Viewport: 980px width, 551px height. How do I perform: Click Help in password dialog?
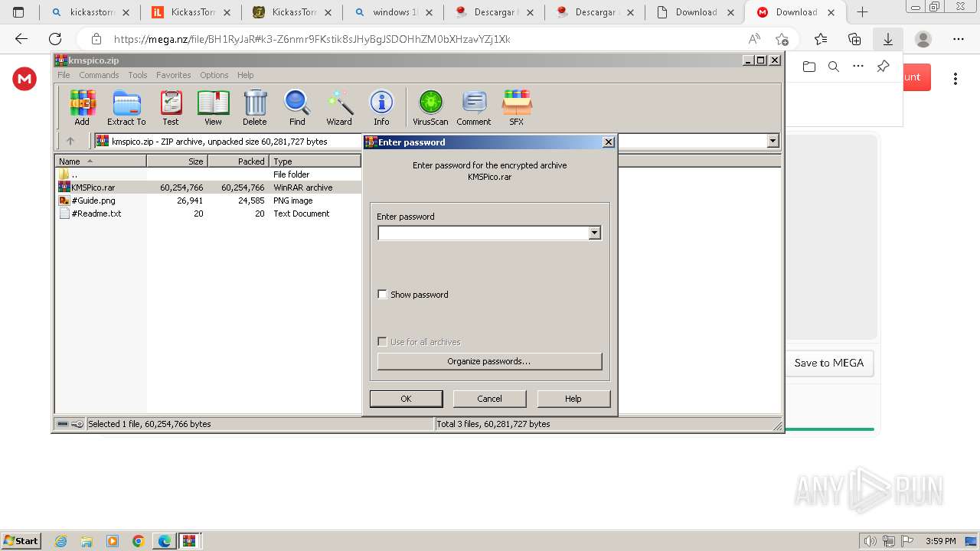click(573, 399)
